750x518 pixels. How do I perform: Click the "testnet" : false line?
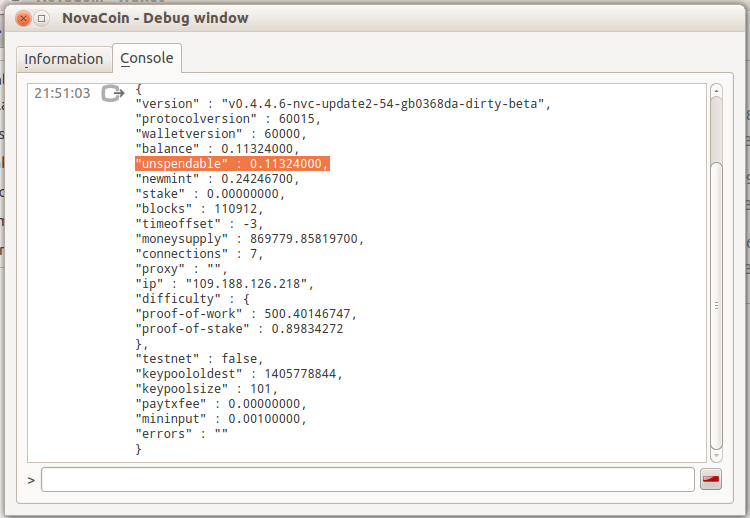(x=199, y=359)
